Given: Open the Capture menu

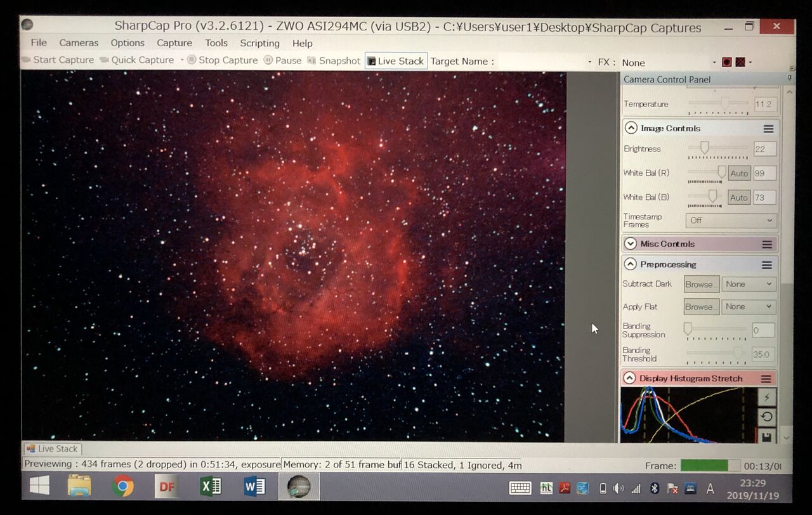Looking at the screenshot, I should pos(174,42).
